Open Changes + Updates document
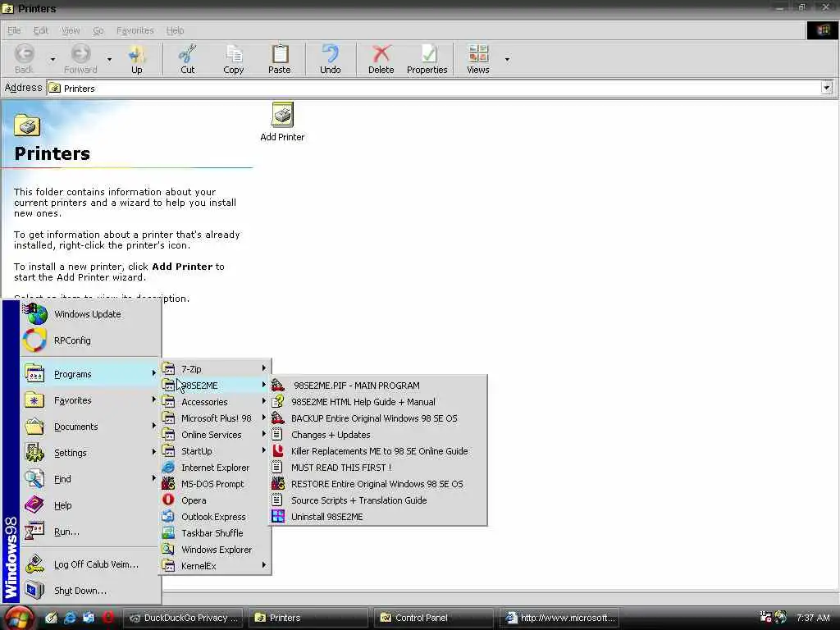The image size is (840, 630). [378, 435]
